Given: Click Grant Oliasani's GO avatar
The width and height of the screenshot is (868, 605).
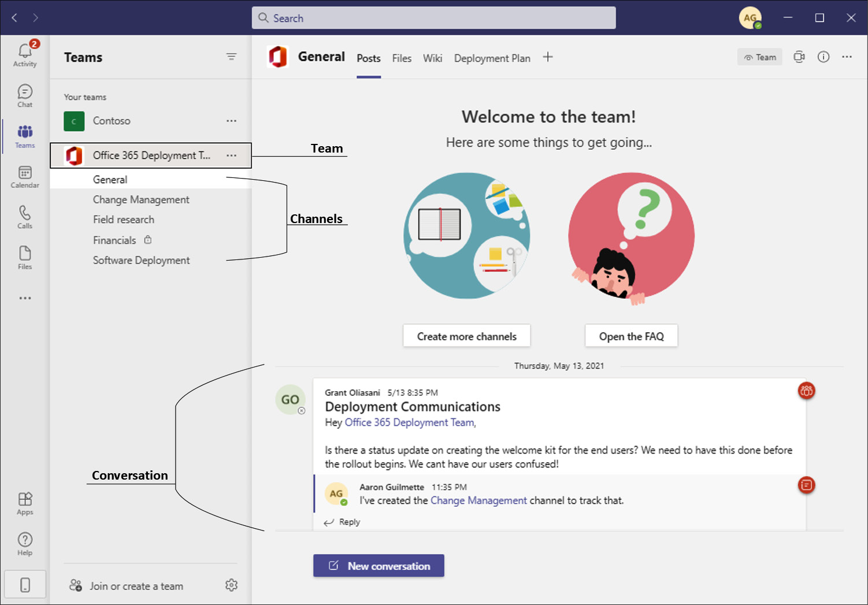Looking at the screenshot, I should 290,399.
